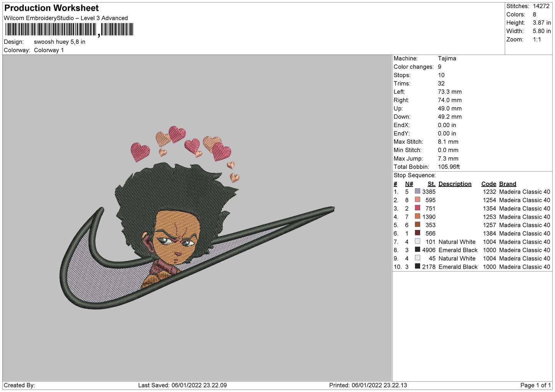555x392 pixels.
Task: Click the black swatch in stop row 8
Action: point(417,250)
